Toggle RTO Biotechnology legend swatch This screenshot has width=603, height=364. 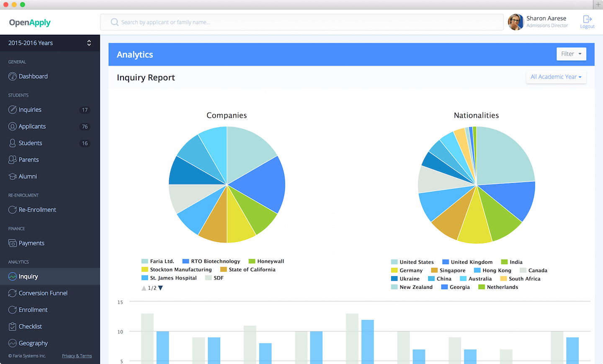(186, 261)
